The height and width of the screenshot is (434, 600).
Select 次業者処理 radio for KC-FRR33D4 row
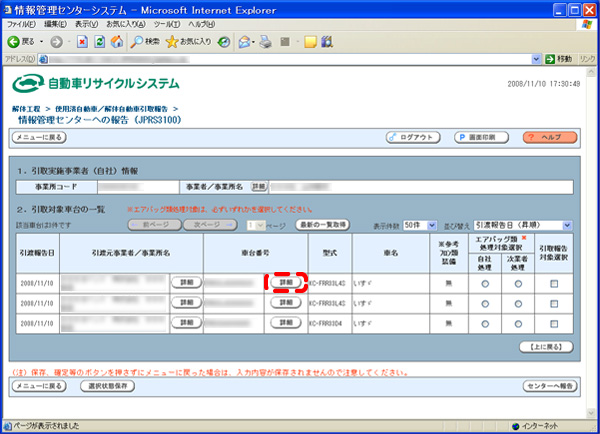[518, 324]
